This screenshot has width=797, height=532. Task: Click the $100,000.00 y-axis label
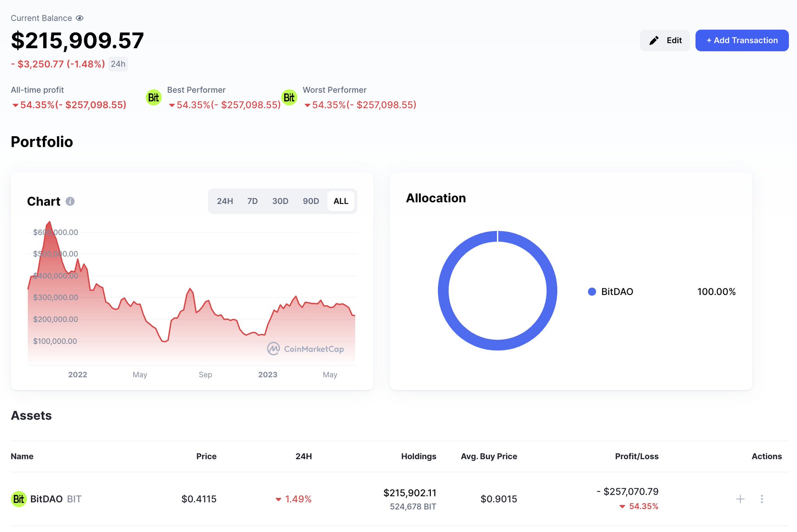point(55,341)
